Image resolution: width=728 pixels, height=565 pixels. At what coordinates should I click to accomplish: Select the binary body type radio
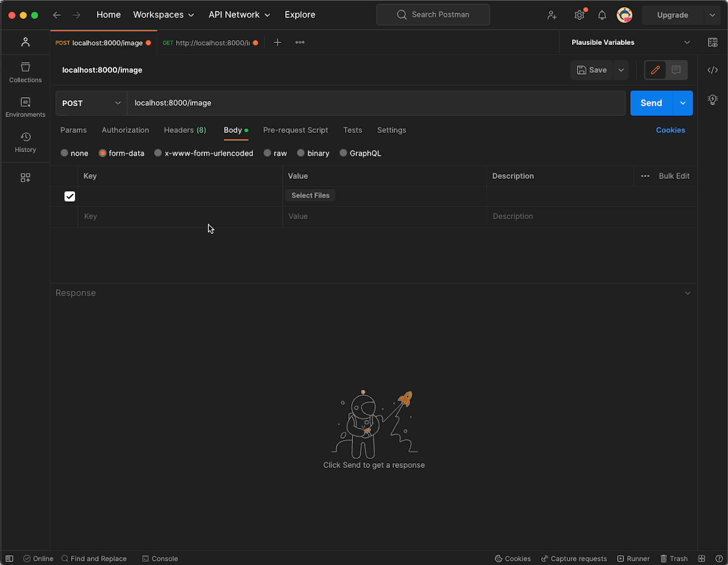[x=301, y=153]
